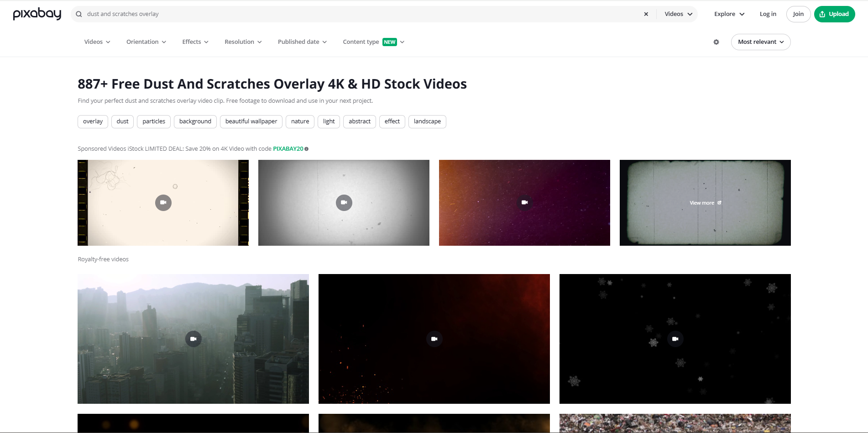The width and height of the screenshot is (868, 433).
Task: Toggle the landscape tag filter
Action: tap(427, 121)
